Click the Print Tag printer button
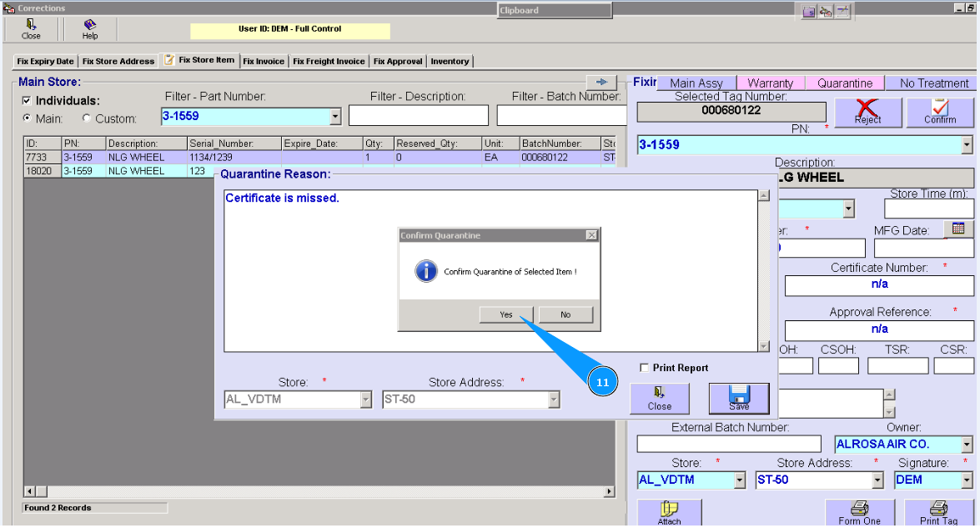Image resolution: width=980 pixels, height=528 pixels. pos(938,513)
